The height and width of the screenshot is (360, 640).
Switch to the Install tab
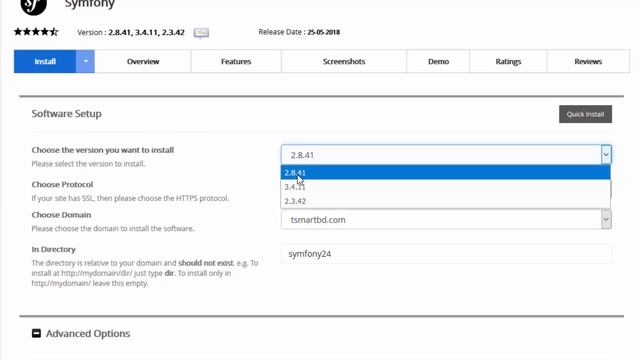point(45,62)
